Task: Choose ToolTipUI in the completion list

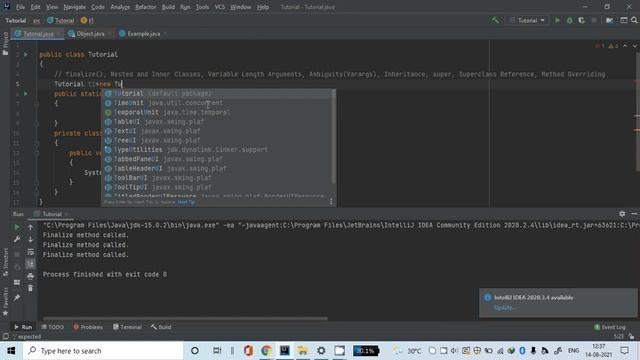Action: coord(218,187)
